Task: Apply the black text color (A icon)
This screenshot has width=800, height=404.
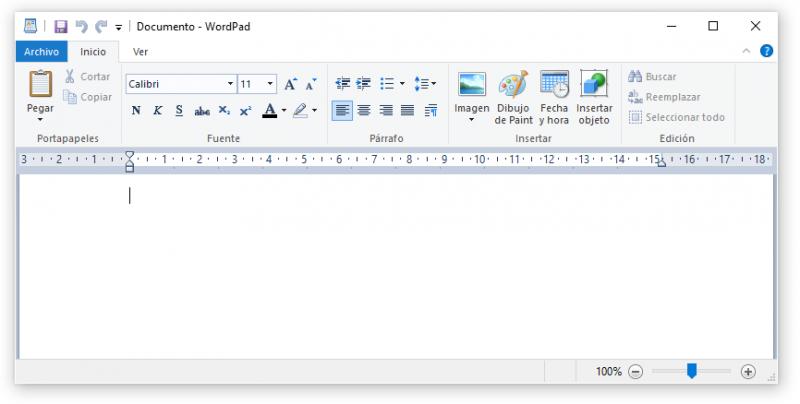Action: (x=269, y=110)
